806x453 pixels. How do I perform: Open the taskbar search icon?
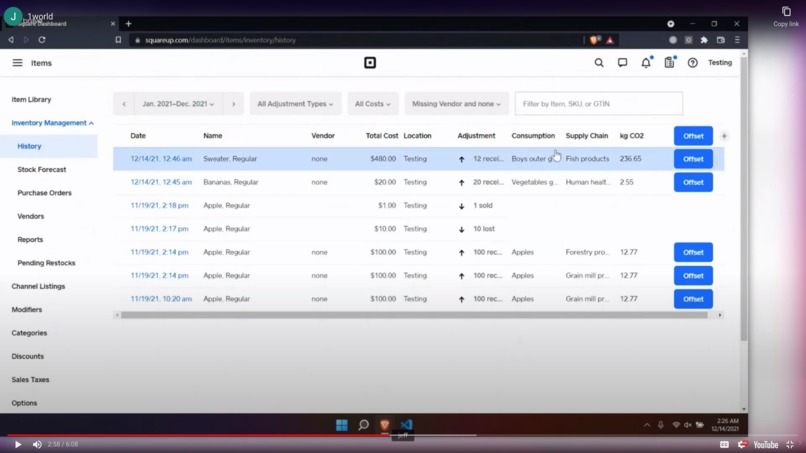click(x=363, y=425)
